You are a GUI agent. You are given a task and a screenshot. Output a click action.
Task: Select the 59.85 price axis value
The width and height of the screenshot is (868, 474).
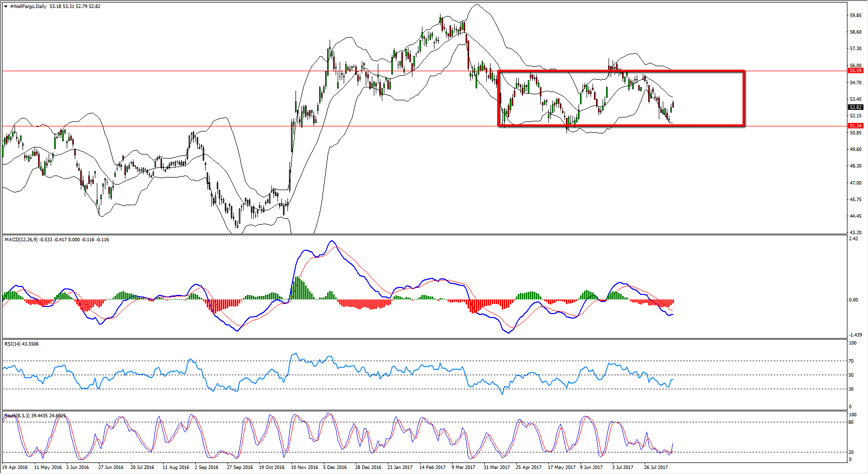(855, 16)
